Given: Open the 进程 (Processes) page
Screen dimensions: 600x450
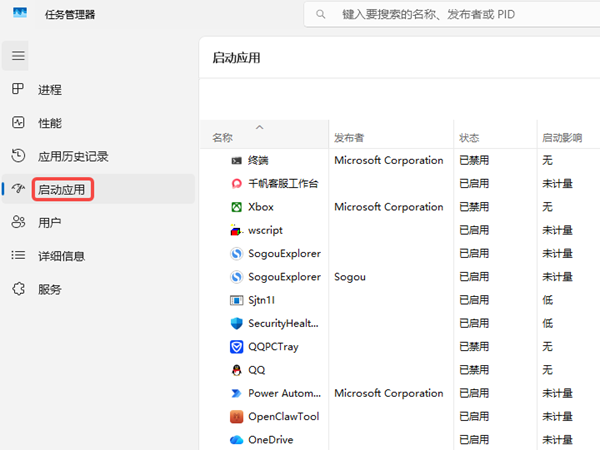Looking at the screenshot, I should pyautogui.click(x=50, y=90).
